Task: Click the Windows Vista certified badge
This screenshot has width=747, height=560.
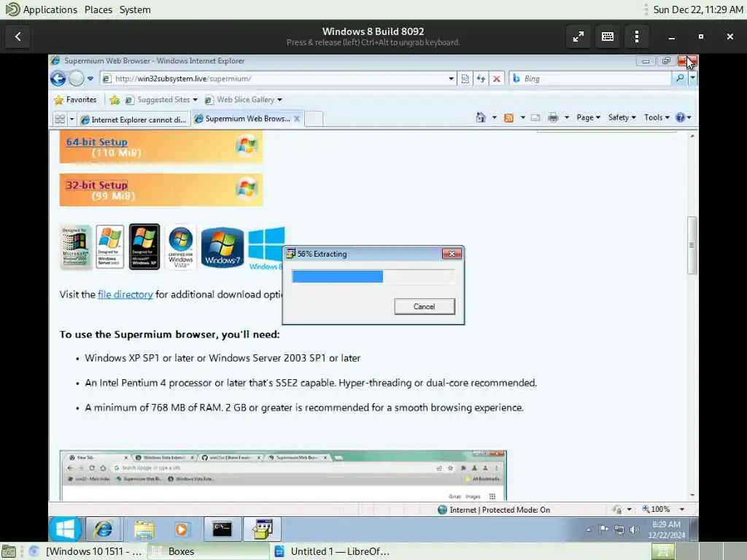Action: (x=181, y=247)
